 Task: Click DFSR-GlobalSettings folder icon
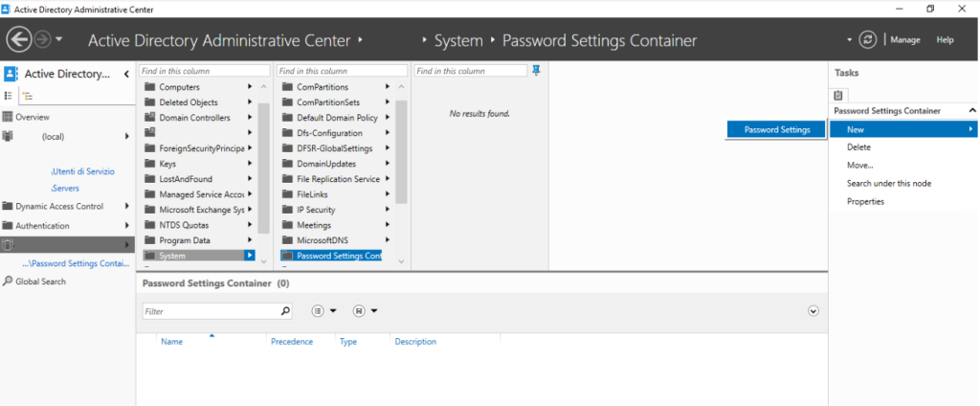[287, 148]
